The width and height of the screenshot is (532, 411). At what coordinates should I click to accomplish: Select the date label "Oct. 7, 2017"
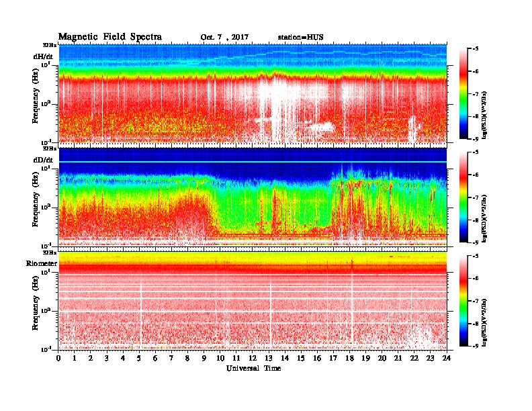pos(224,38)
